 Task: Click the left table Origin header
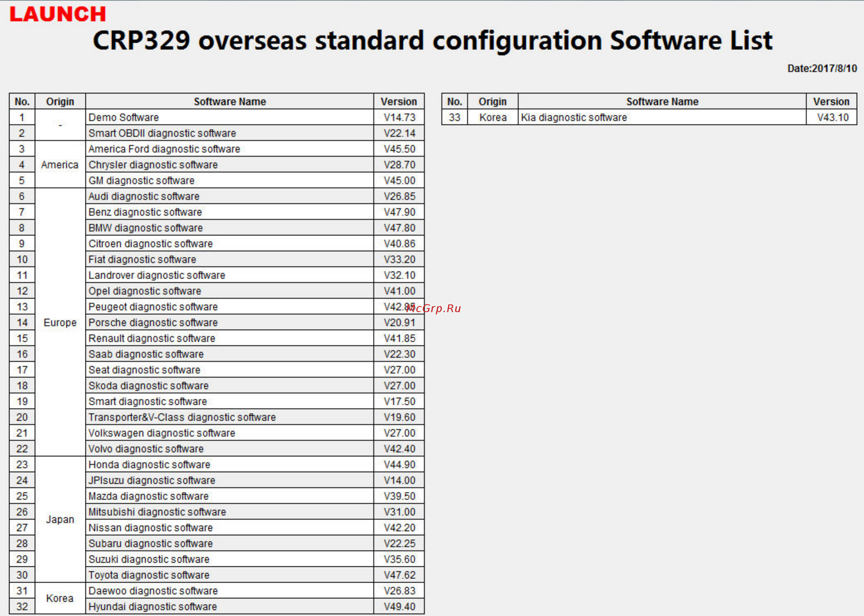point(60,102)
